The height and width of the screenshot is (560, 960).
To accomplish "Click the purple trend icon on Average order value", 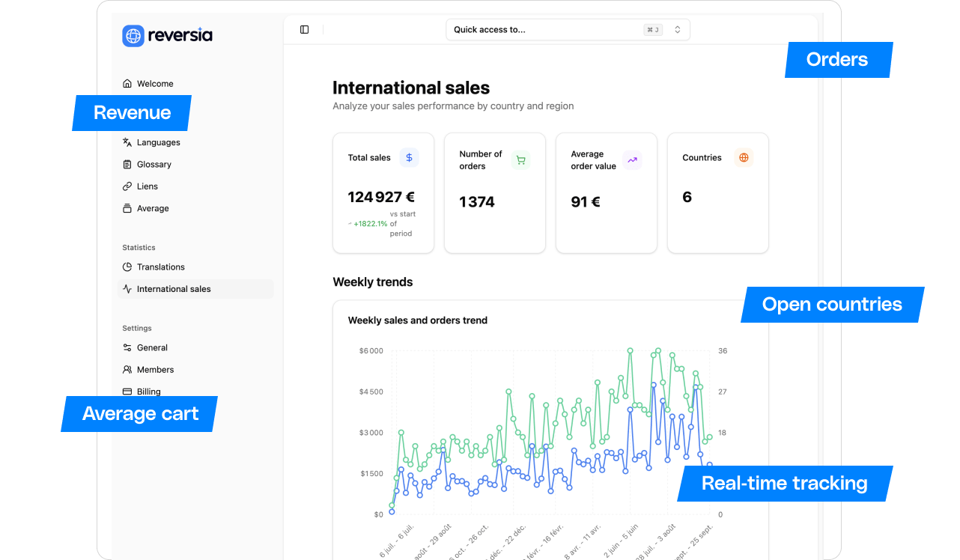I will [632, 159].
